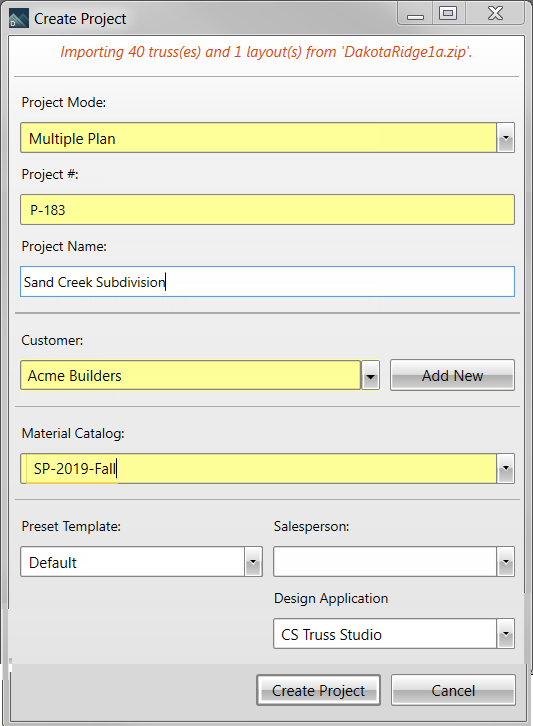Open the Project Mode dropdown arrow
This screenshot has height=726, width=533.
[506, 138]
